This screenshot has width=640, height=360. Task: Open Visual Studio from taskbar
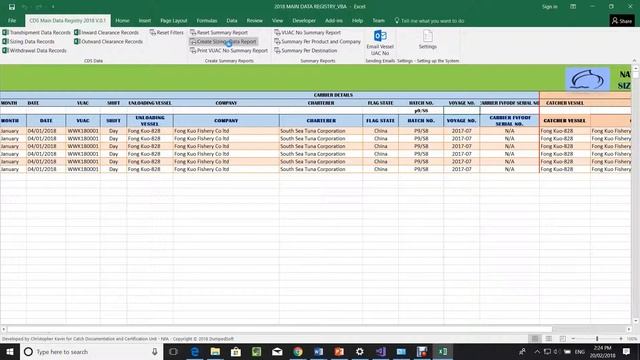click(x=380, y=351)
